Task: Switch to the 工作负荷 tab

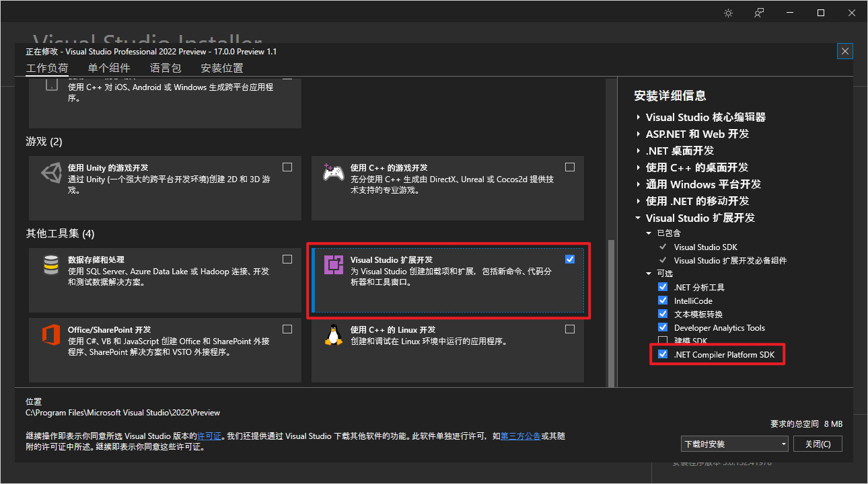Action: (47, 68)
